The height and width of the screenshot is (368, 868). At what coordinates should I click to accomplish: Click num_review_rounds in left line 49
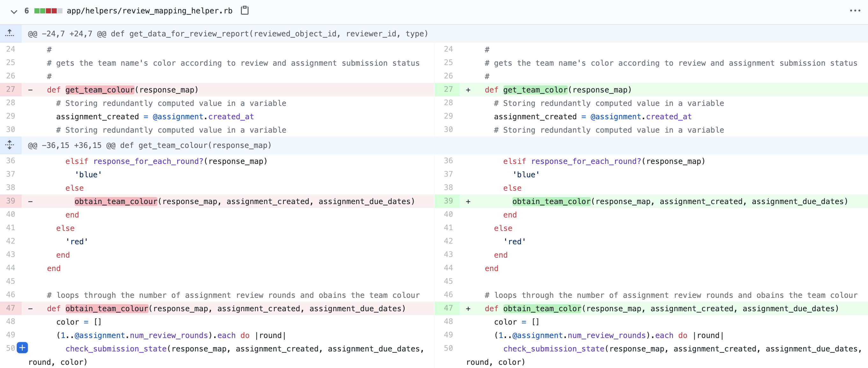pos(169,335)
